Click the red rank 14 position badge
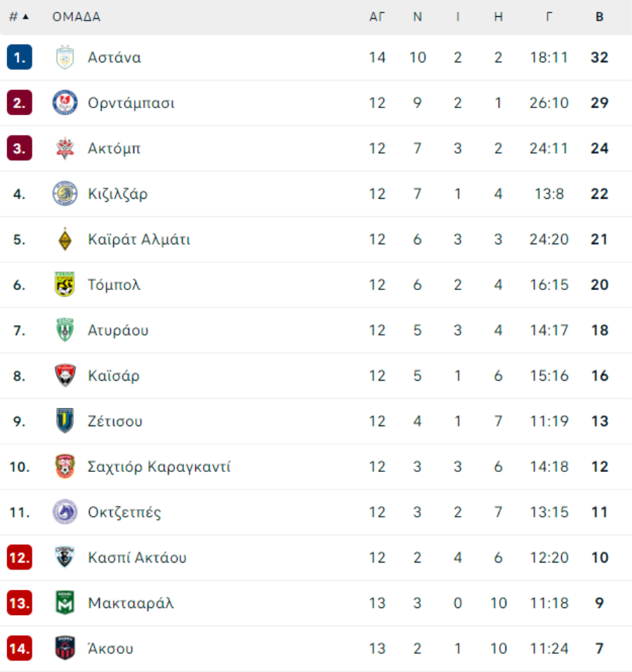Image resolution: width=632 pixels, height=672 pixels. pyautogui.click(x=19, y=648)
